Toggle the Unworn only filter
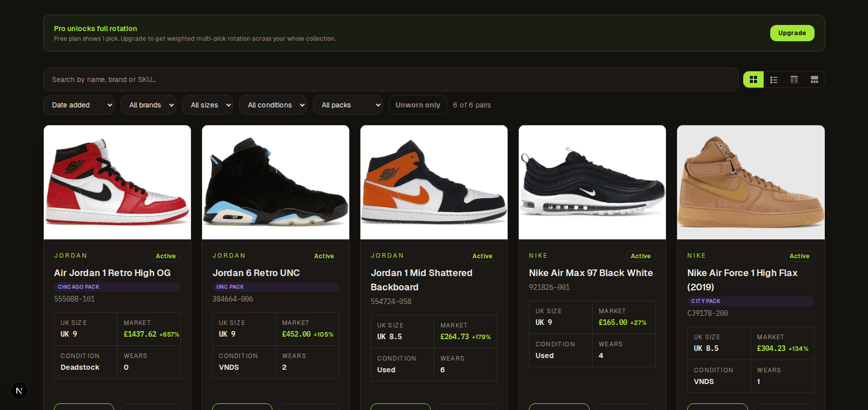868x410 pixels. [x=418, y=105]
